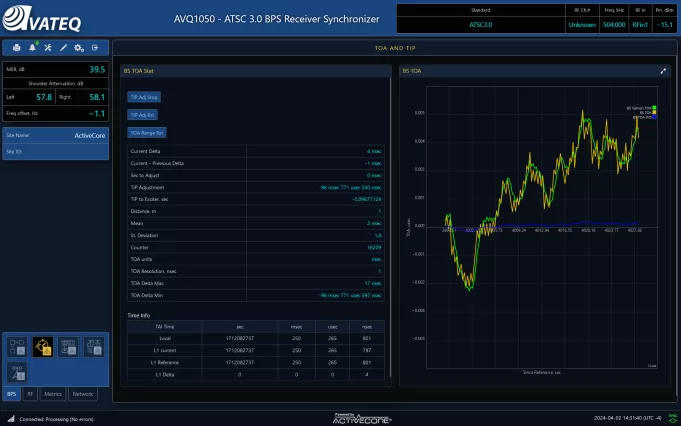Click the Distance, m row label
681x426 pixels.
[143, 211]
